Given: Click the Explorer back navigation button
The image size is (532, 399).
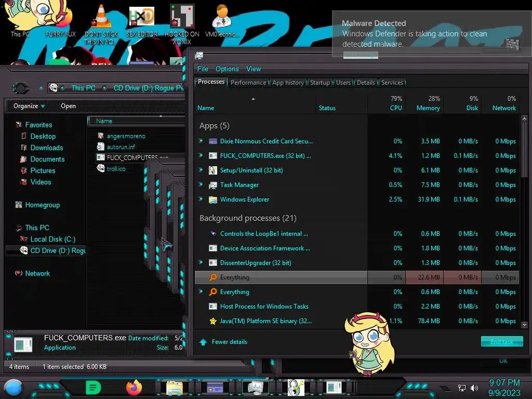Looking at the screenshot, I should [21, 88].
